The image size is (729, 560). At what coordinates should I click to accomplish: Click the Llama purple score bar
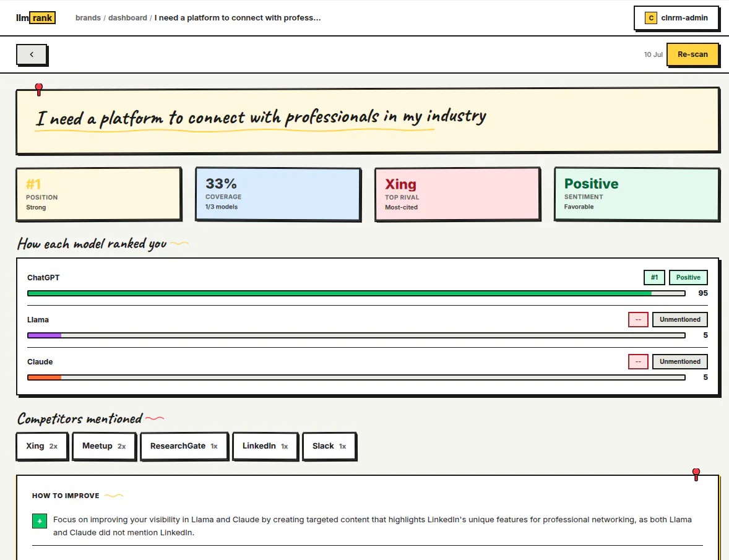coord(356,335)
